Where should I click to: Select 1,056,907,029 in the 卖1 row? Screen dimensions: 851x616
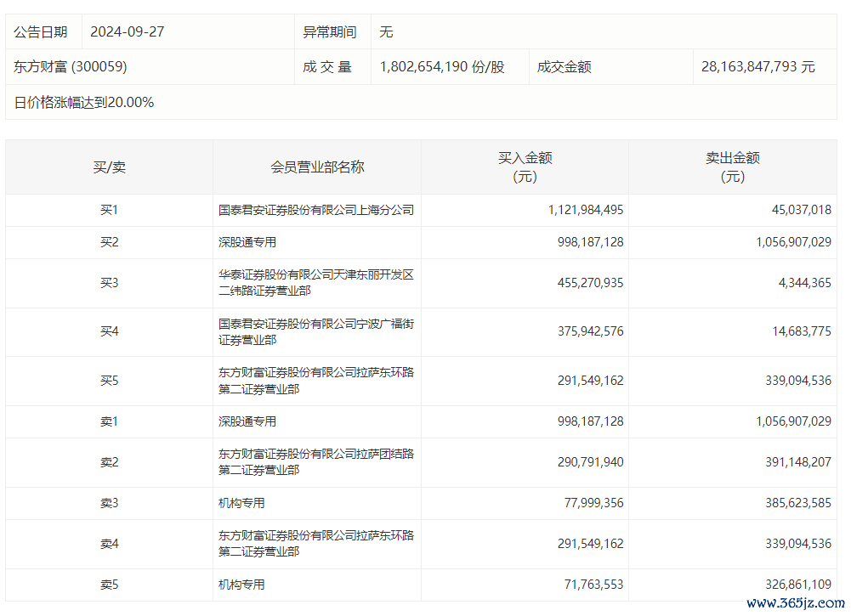793,421
